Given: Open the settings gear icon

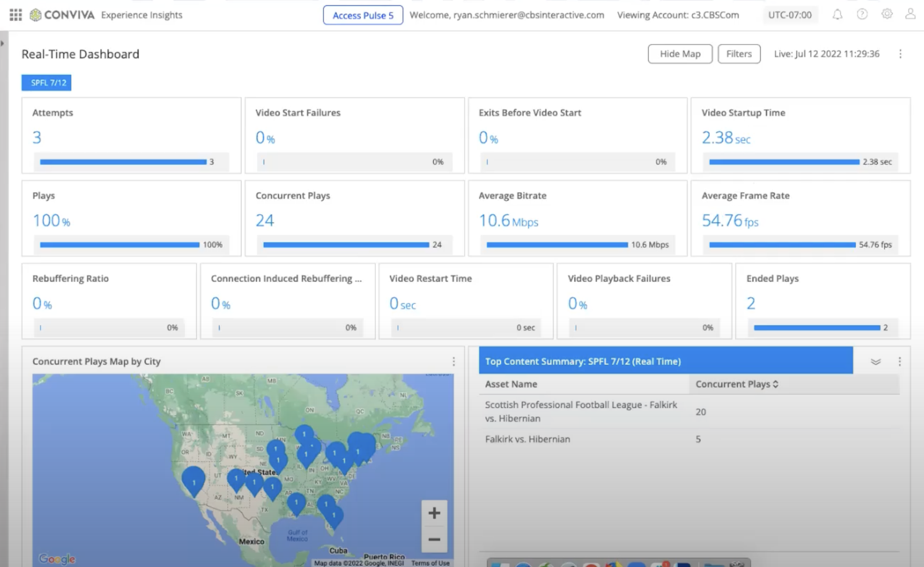Looking at the screenshot, I should [x=887, y=14].
